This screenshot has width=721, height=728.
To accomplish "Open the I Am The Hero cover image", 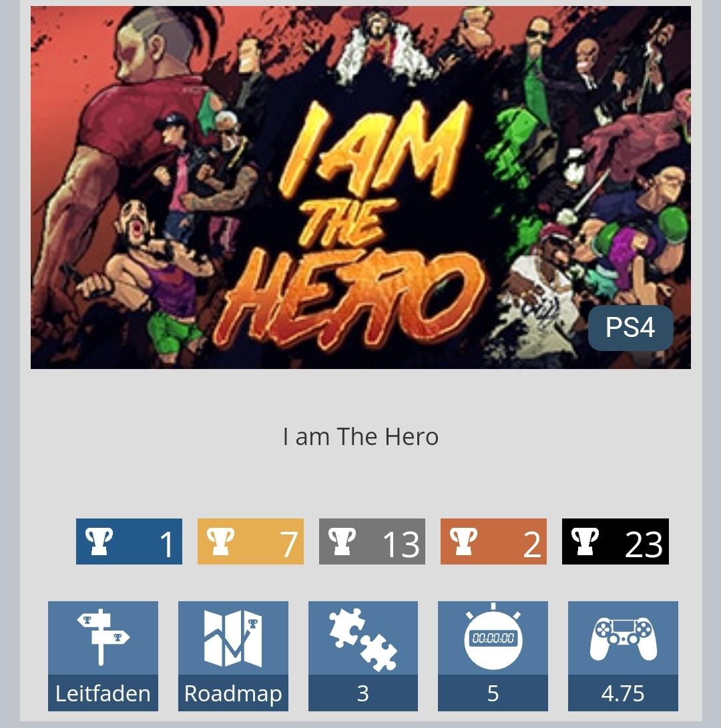I will tap(360, 188).
